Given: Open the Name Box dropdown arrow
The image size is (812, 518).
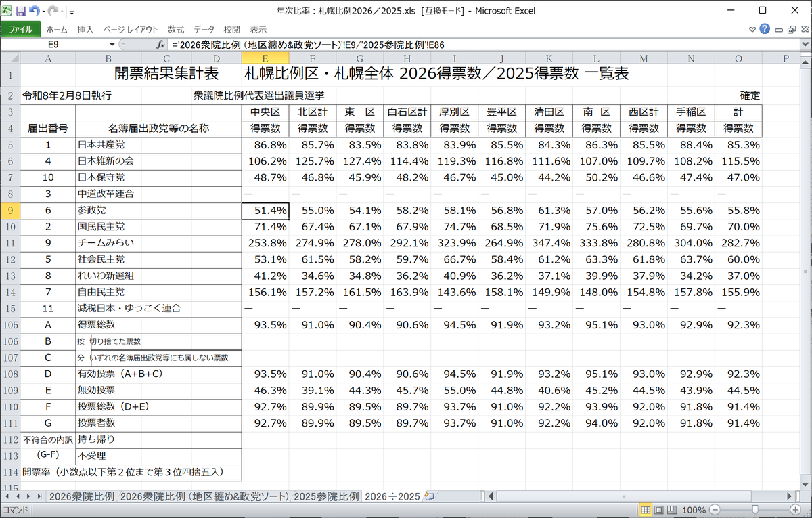Looking at the screenshot, I should [114, 44].
